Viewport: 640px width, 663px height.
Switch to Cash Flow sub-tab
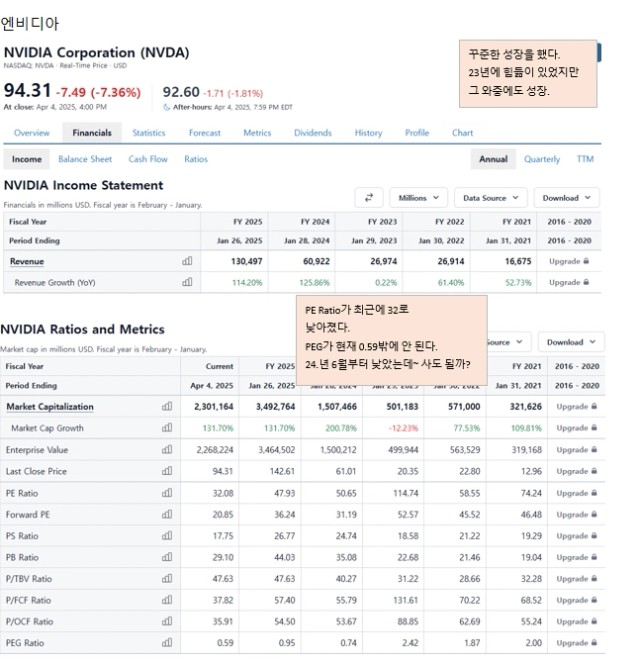[x=148, y=159]
